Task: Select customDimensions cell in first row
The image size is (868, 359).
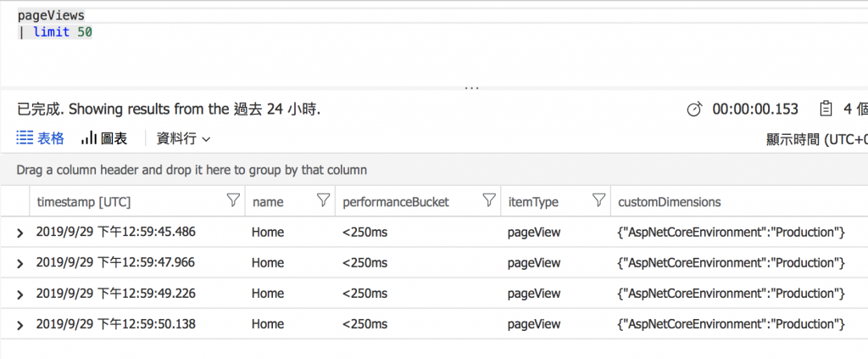Action: click(732, 233)
